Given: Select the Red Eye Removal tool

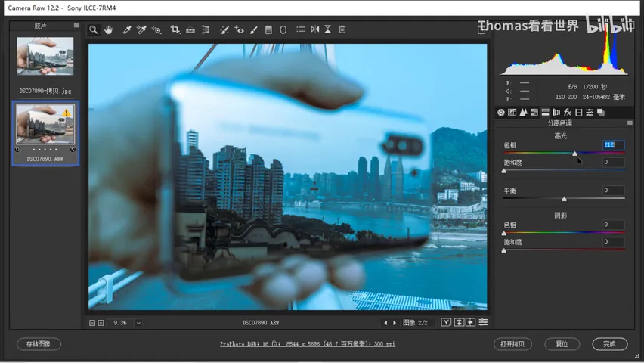Looking at the screenshot, I should tap(239, 29).
